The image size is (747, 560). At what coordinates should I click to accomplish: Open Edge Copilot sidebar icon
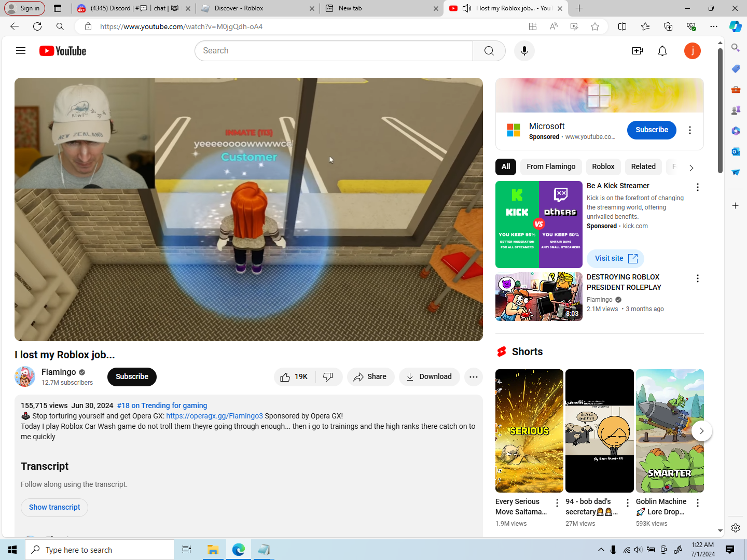click(735, 26)
